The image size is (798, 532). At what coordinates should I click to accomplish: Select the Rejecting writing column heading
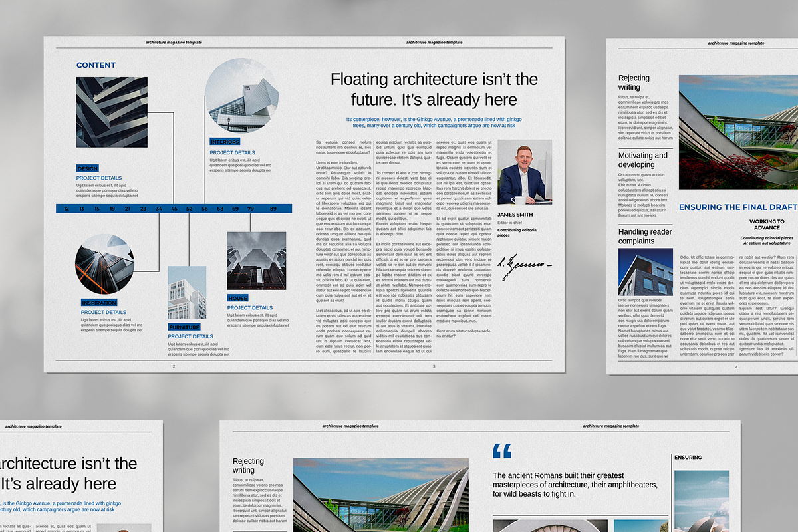point(635,82)
